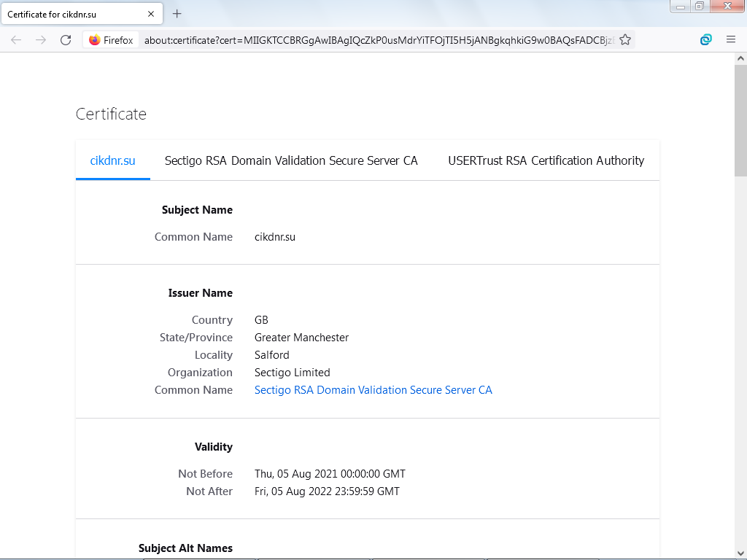Click the vertical scrollbar thumb

740,120
